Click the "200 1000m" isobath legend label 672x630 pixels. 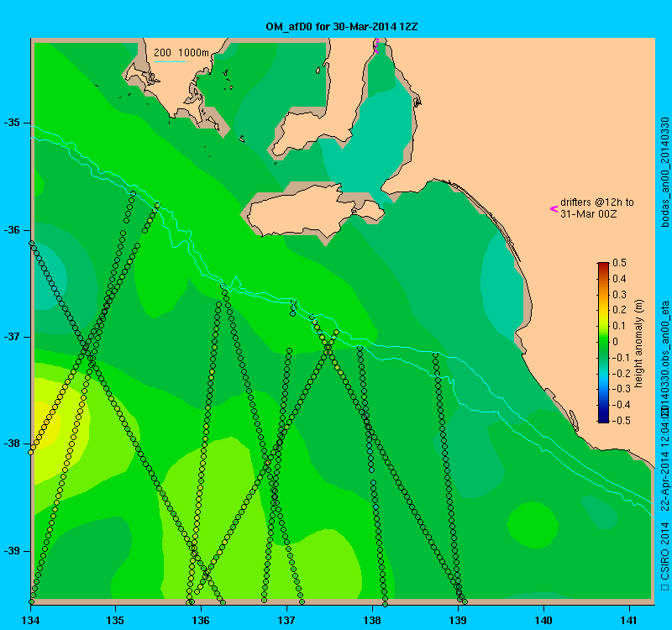pyautogui.click(x=181, y=53)
